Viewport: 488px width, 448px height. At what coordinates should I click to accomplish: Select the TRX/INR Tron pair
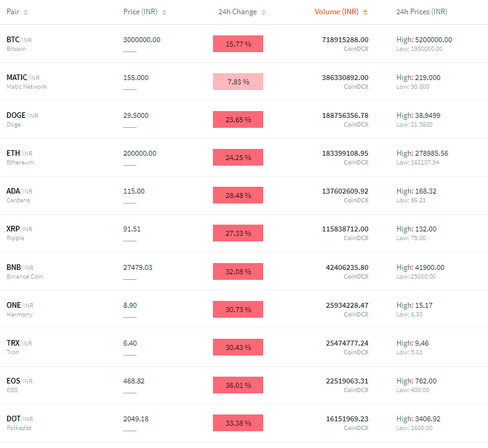click(19, 347)
